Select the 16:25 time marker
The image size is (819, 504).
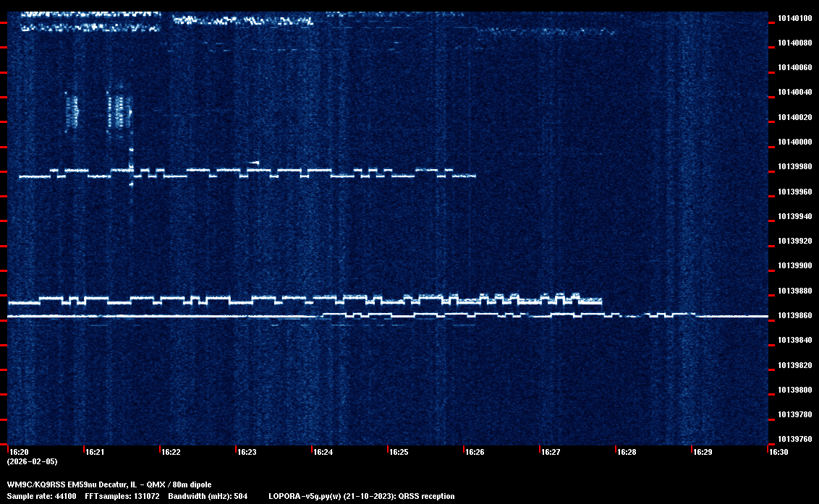pos(399,452)
